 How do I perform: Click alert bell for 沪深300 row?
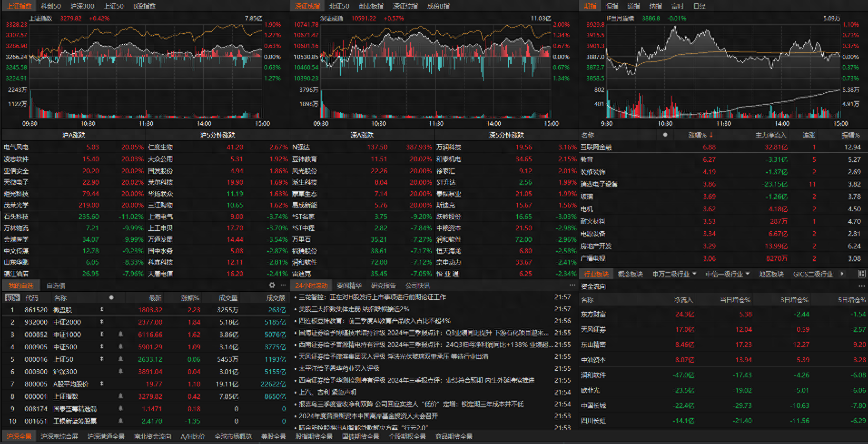click(x=120, y=371)
